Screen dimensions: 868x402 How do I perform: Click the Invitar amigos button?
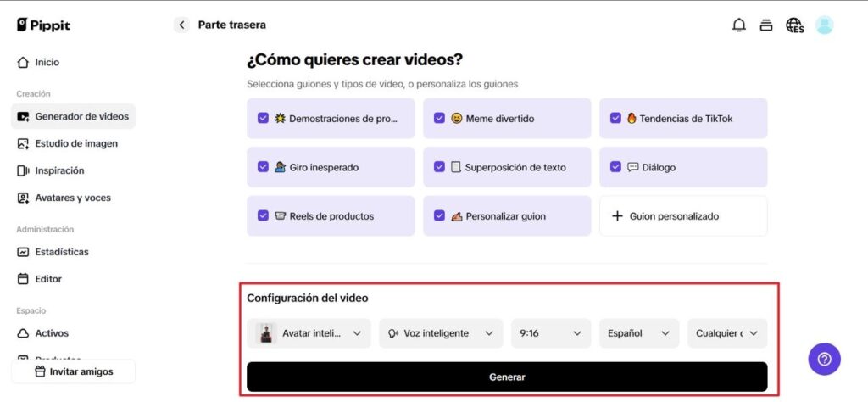(74, 371)
